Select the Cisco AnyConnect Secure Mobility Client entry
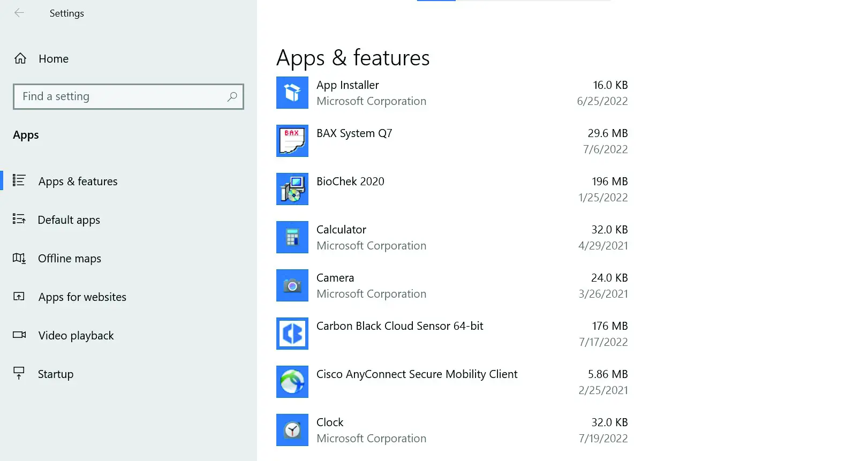 pyautogui.click(x=417, y=374)
